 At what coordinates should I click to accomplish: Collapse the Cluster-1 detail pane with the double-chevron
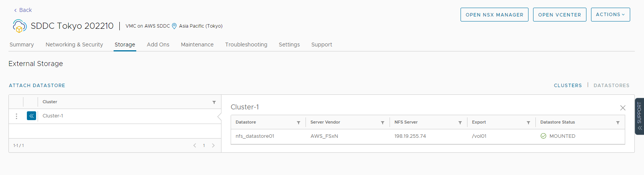pos(31,116)
